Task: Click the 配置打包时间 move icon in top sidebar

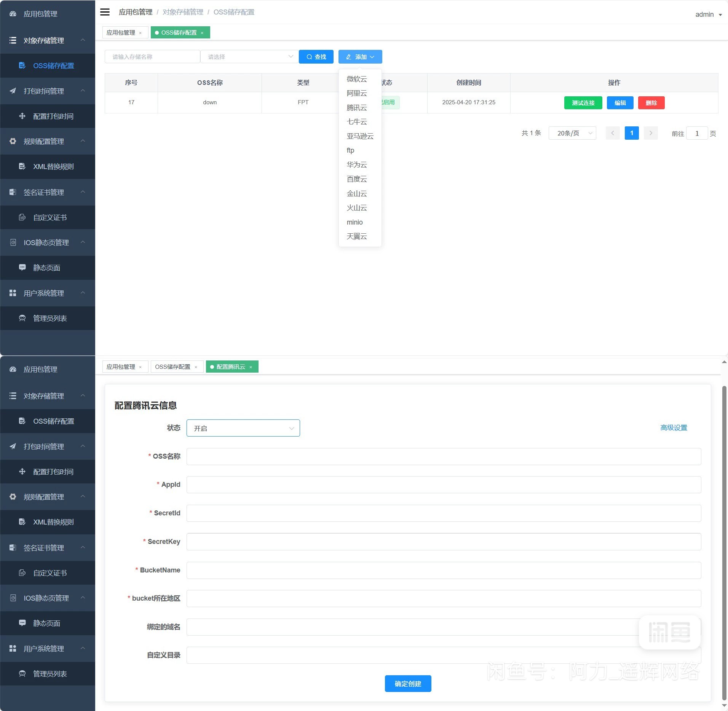Action: 22,116
